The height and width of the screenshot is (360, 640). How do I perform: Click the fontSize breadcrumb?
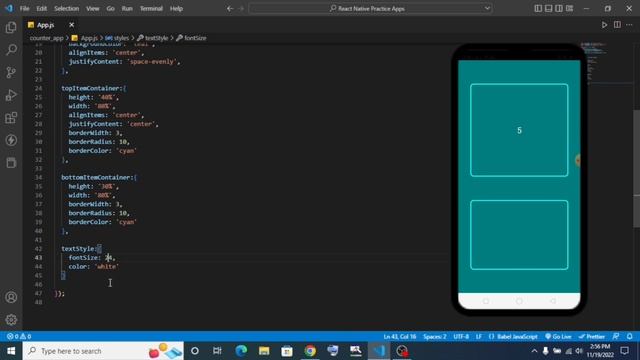pyautogui.click(x=191, y=38)
